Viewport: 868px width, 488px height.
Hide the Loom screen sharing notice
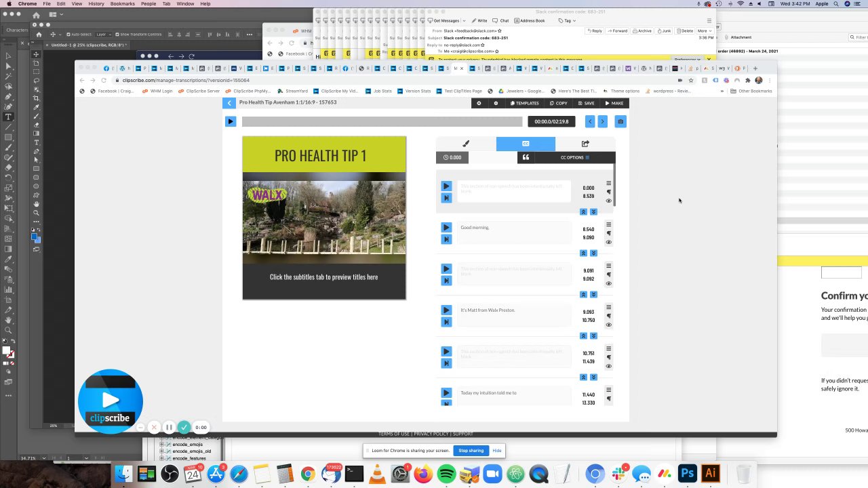pos(497,451)
